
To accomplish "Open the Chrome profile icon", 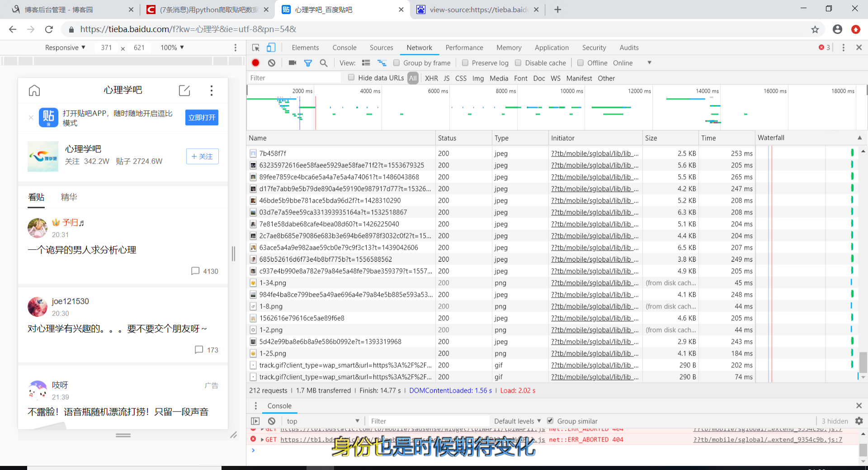I will point(837,29).
